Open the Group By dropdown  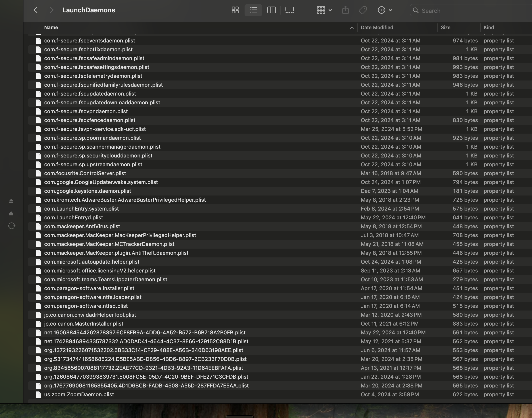click(x=324, y=10)
